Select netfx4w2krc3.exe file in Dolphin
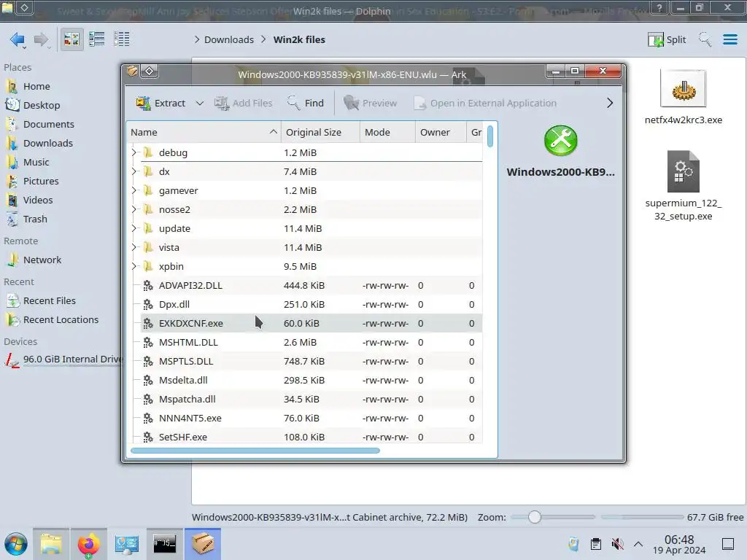747x560 pixels. pyautogui.click(x=683, y=97)
